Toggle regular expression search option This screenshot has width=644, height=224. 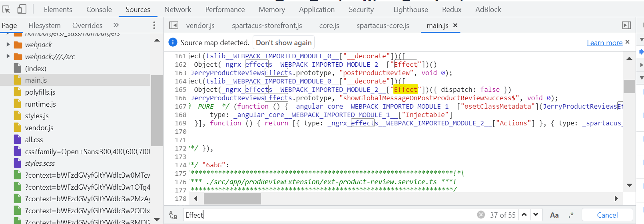point(571,215)
